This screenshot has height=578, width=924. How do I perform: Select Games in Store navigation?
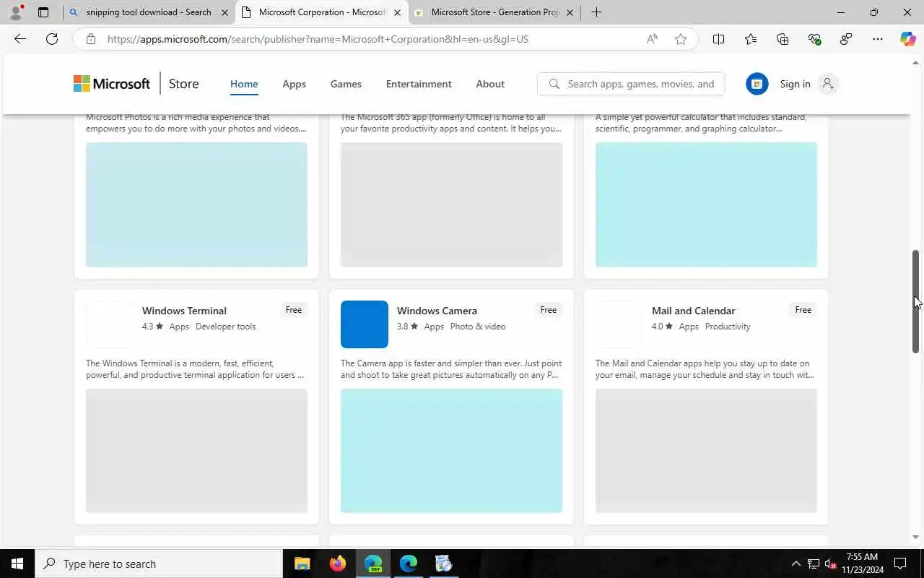[x=346, y=84]
